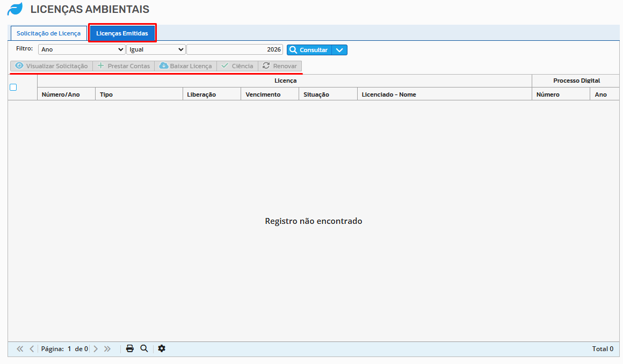Click the Baixar Licença button

click(x=185, y=66)
